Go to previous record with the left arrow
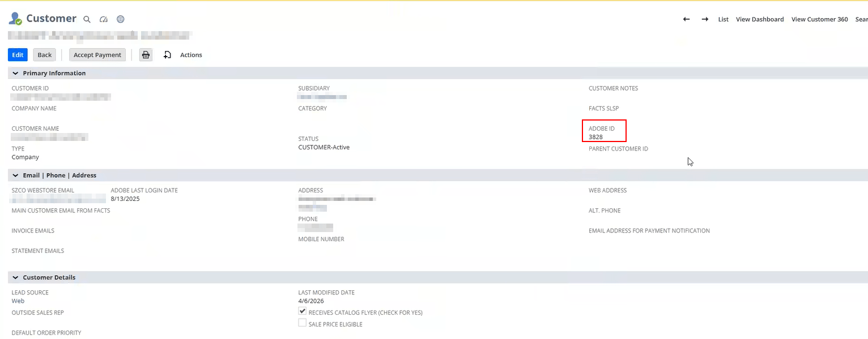This screenshot has height=339, width=868. tap(686, 19)
